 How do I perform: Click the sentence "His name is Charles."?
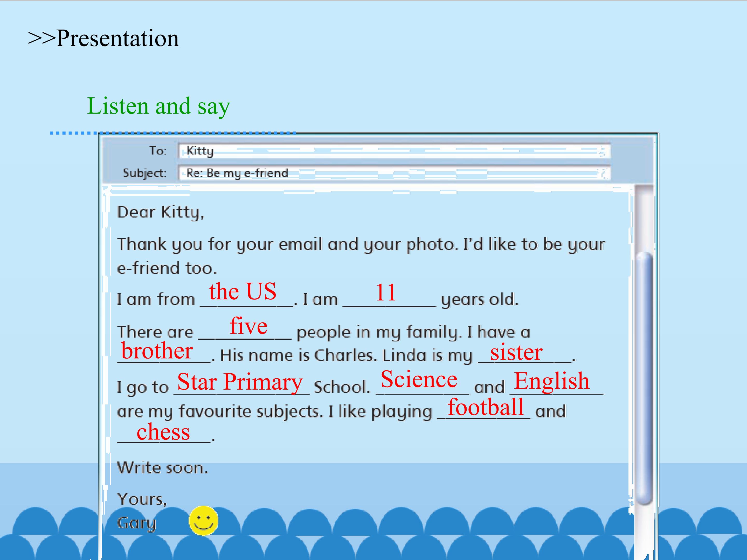point(298,355)
